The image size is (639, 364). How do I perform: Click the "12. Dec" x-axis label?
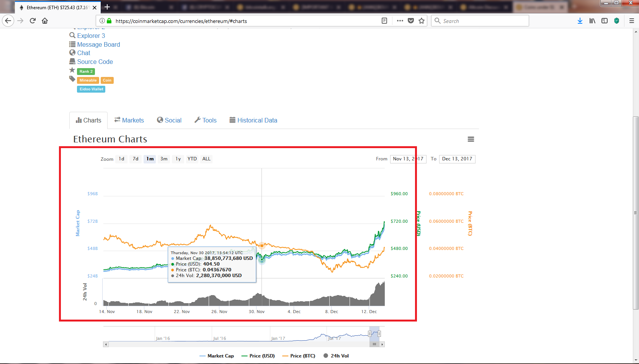[x=369, y=312]
